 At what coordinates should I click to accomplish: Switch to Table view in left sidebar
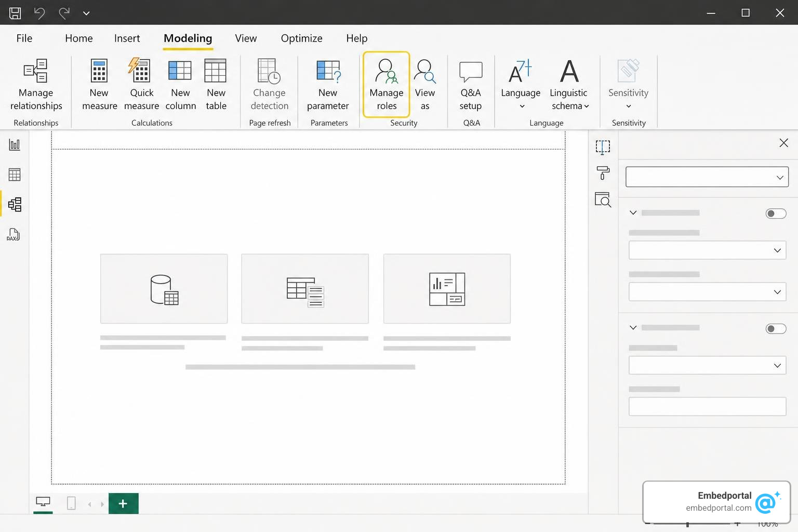tap(15, 175)
